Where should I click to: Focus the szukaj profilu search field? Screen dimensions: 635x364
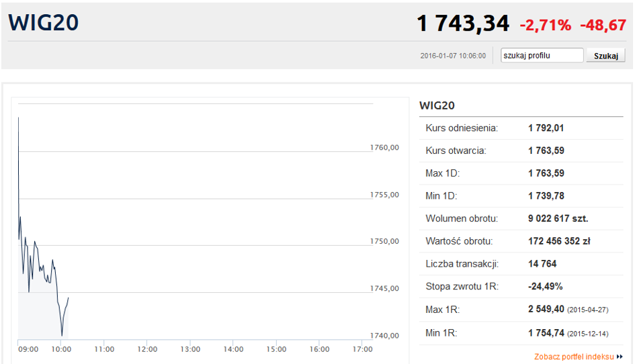(542, 56)
